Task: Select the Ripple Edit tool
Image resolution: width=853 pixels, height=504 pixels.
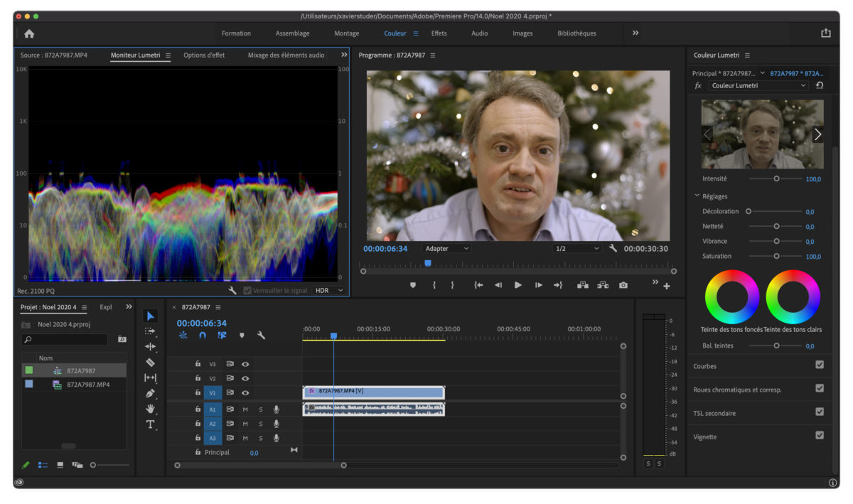Action: 150,347
